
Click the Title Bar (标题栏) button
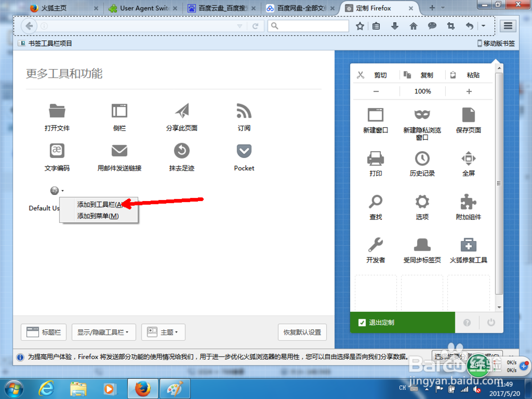coord(44,332)
